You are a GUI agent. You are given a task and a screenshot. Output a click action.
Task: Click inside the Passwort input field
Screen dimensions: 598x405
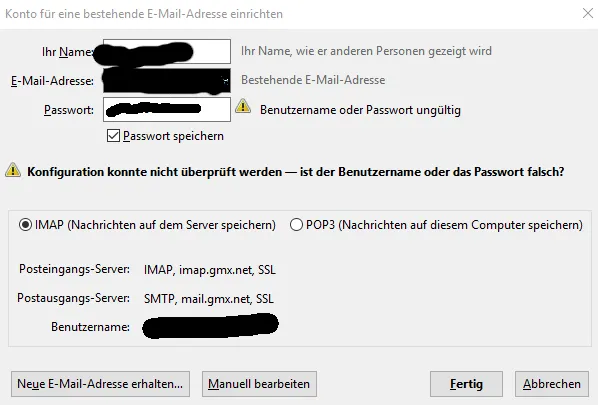tap(167, 109)
